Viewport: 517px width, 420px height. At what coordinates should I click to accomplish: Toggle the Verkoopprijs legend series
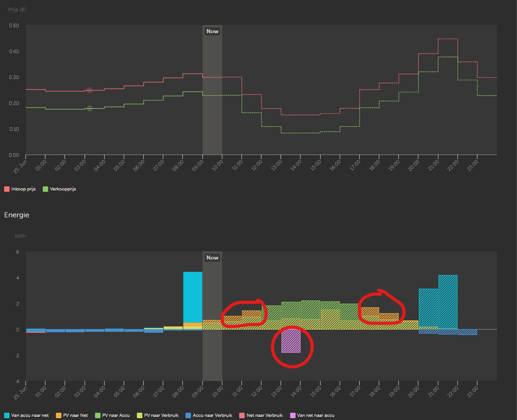(x=60, y=189)
